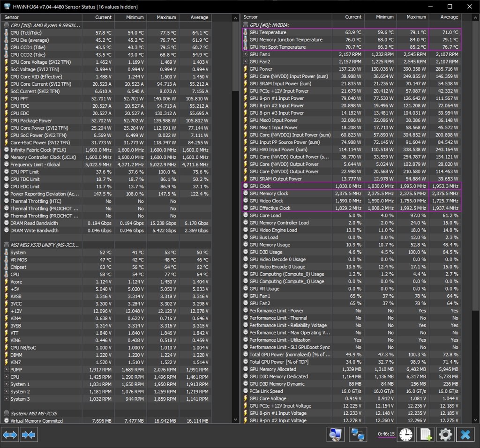
Task: Reset the clock timer icon
Action: pyautogui.click(x=405, y=434)
